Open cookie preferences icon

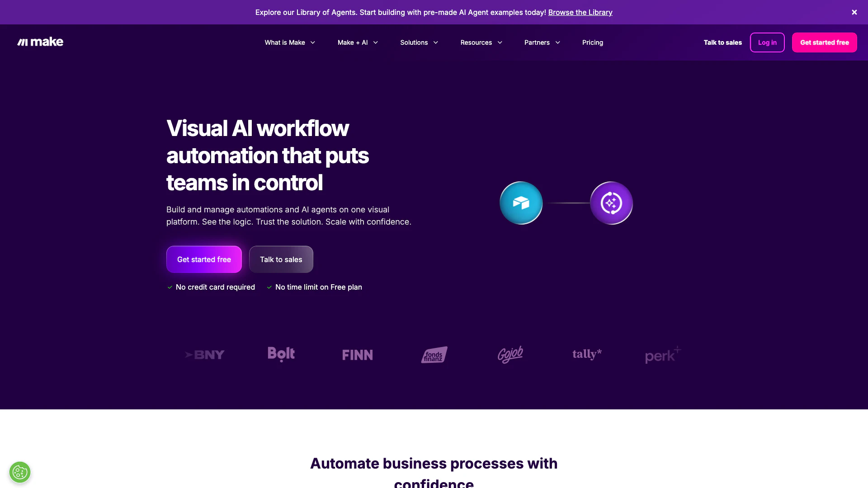click(x=20, y=472)
